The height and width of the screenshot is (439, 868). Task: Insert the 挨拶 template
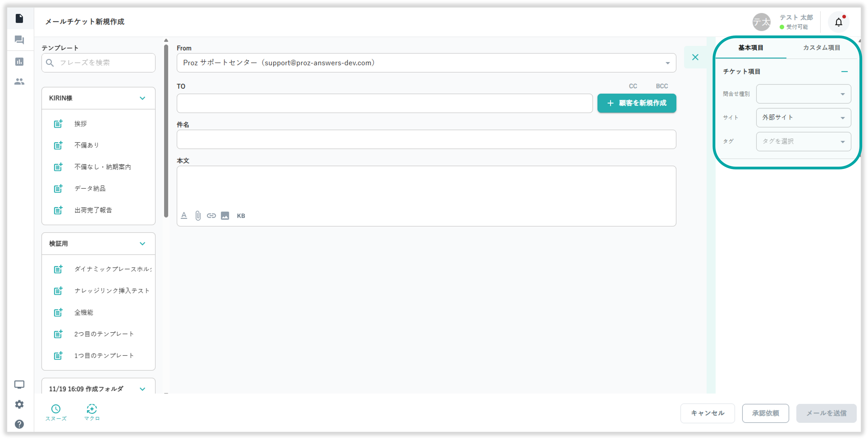[x=81, y=124]
